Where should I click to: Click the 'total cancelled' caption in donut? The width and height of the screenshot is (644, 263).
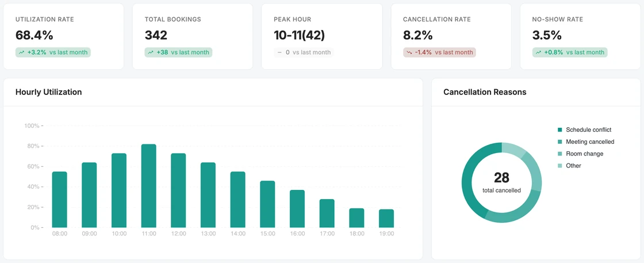coord(501,190)
